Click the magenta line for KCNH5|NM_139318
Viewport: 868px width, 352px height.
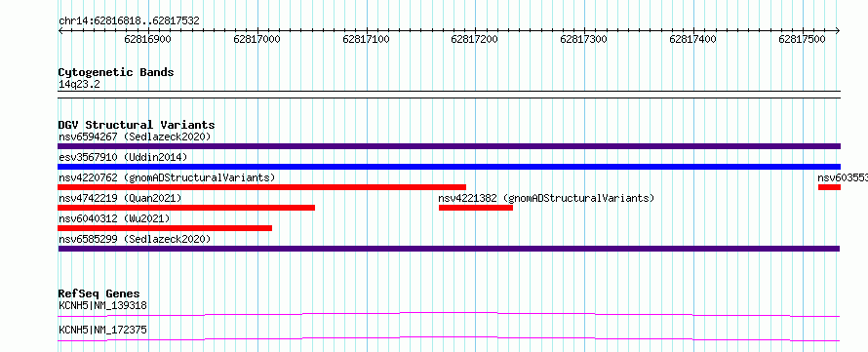(449, 314)
